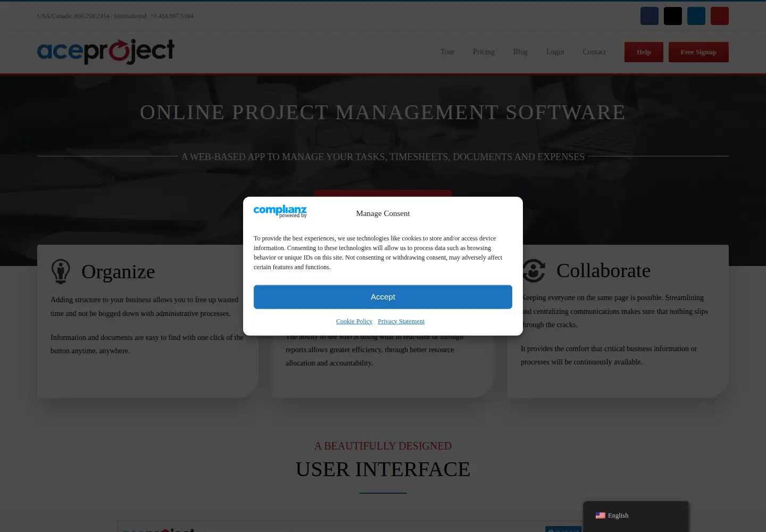Open the Contact page
Image resolution: width=766 pixels, height=532 pixels.
pos(594,52)
